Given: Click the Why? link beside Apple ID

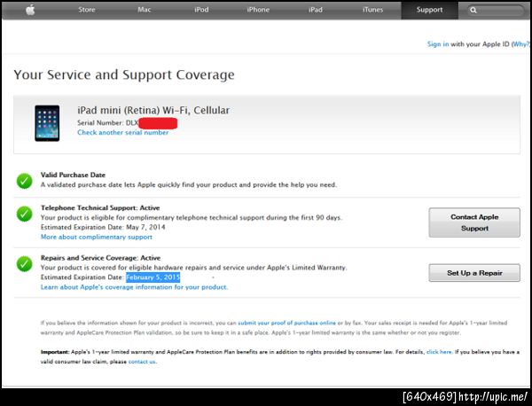Looking at the screenshot, I should click(520, 44).
